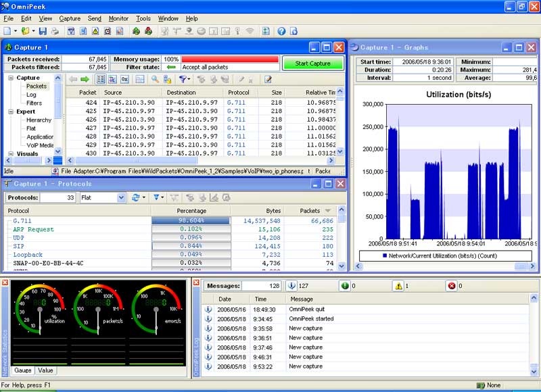The height and width of the screenshot is (392, 541).
Task: Open the Monitor menu
Action: 118,19
